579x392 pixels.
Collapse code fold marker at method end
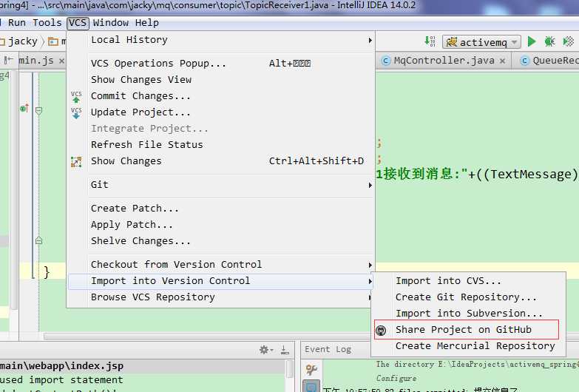pos(38,241)
